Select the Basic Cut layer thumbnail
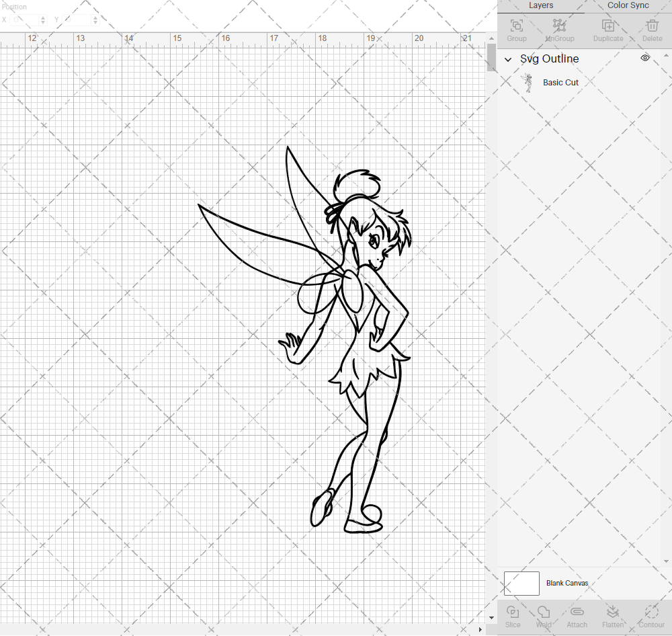 (x=528, y=83)
